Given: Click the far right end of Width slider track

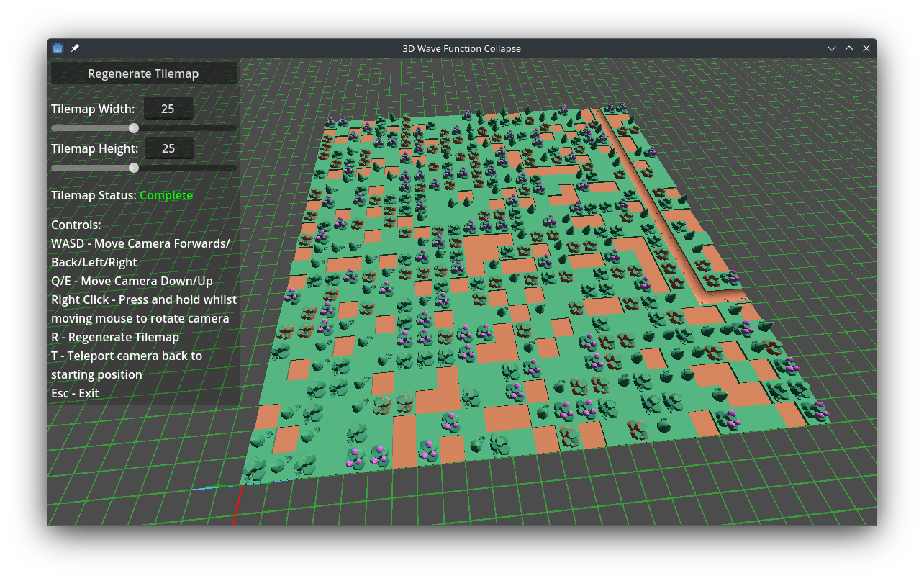Looking at the screenshot, I should point(234,128).
